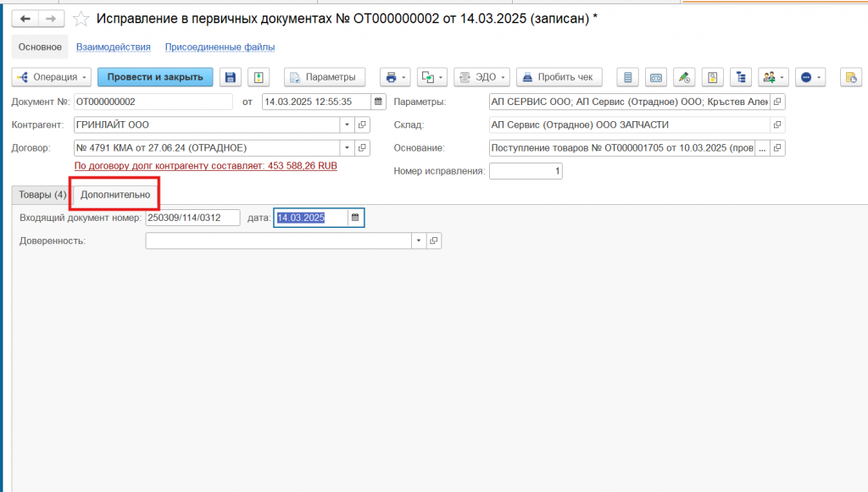Open the Операция dropdown menu

(x=51, y=77)
